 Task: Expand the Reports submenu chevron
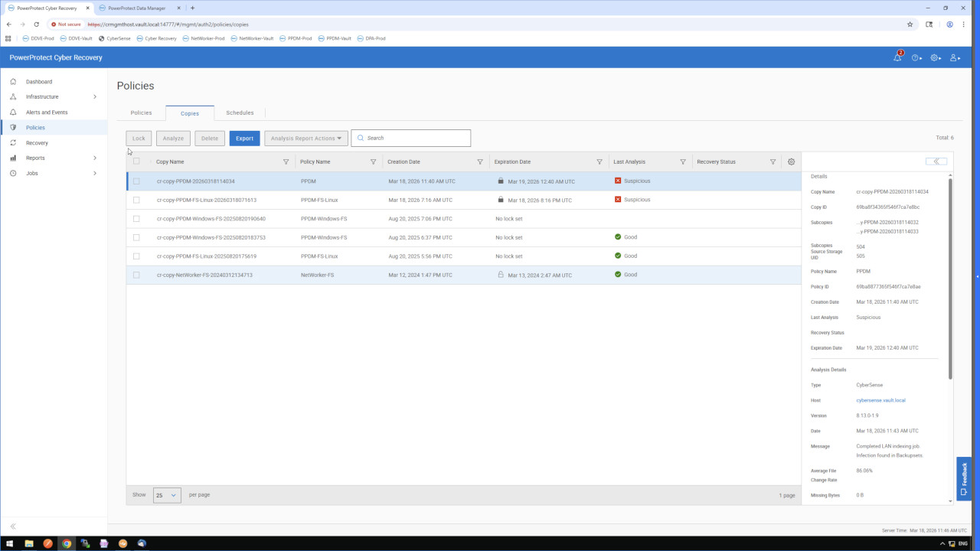click(95, 158)
